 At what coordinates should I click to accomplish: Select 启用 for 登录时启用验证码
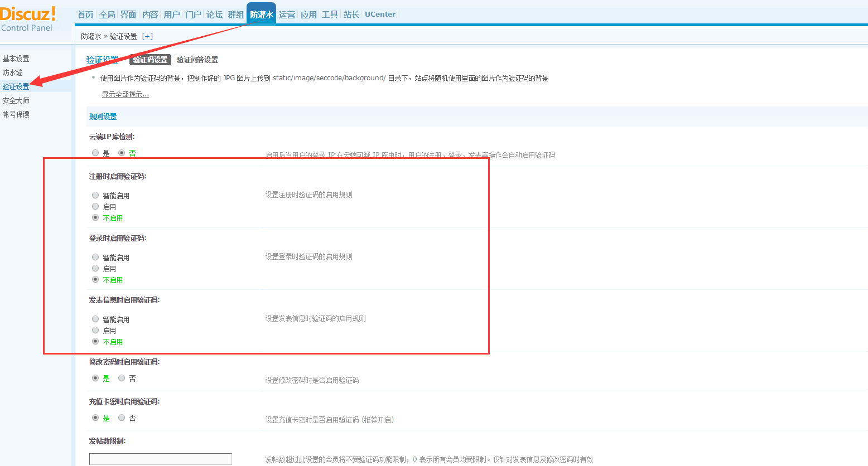coord(95,268)
